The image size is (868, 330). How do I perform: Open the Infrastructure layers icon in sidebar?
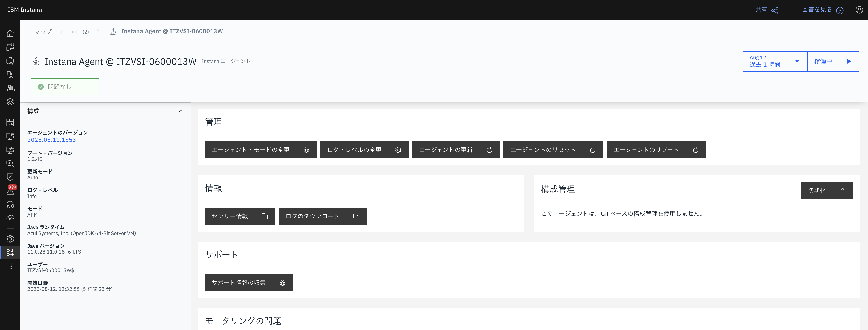click(x=10, y=102)
